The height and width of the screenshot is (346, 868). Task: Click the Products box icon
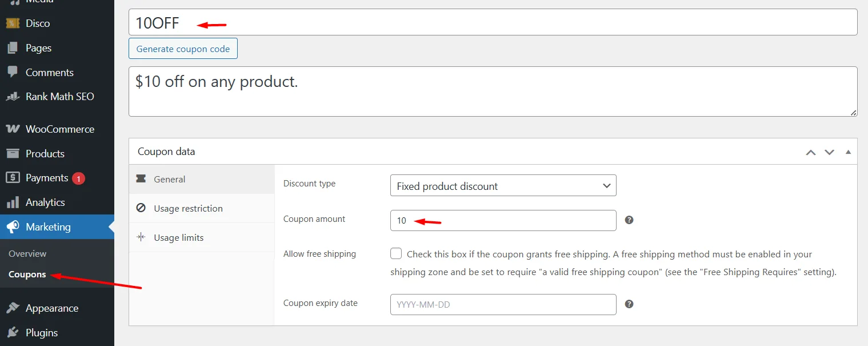(x=13, y=154)
